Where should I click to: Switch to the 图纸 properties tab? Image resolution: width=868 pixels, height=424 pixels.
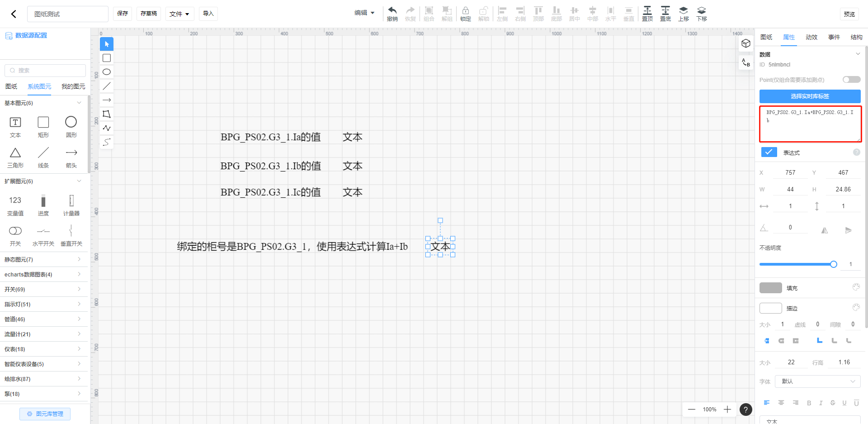pos(766,37)
